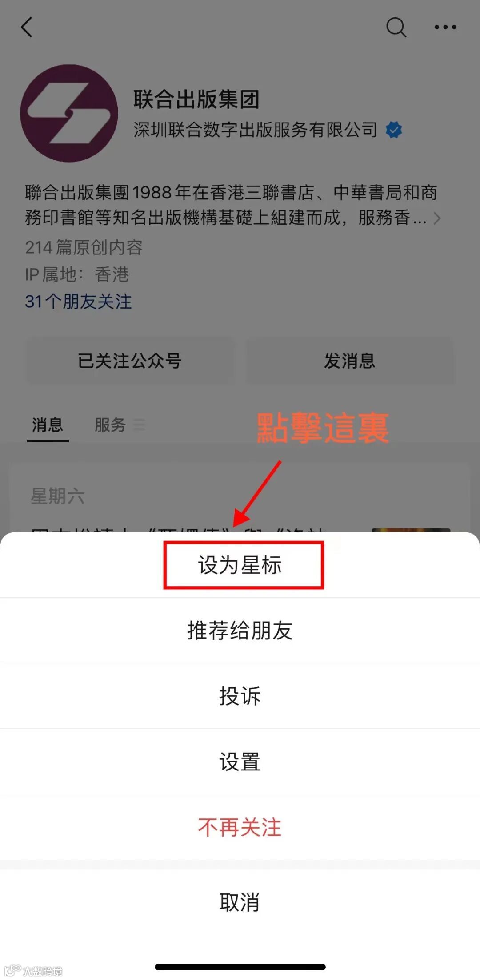The image size is (480, 980).
Task: Tap the 深圳联合数字出版服务有限公司 company name
Action: (x=255, y=130)
